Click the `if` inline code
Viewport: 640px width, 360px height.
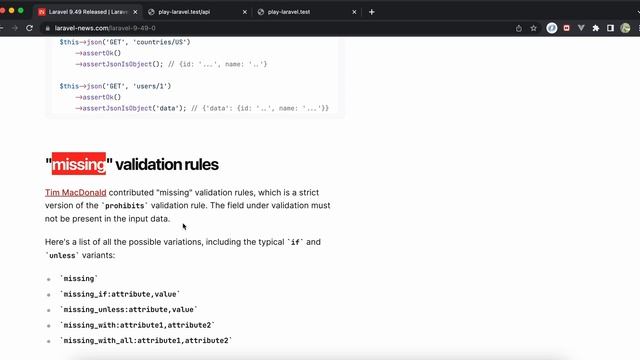pyautogui.click(x=295, y=242)
